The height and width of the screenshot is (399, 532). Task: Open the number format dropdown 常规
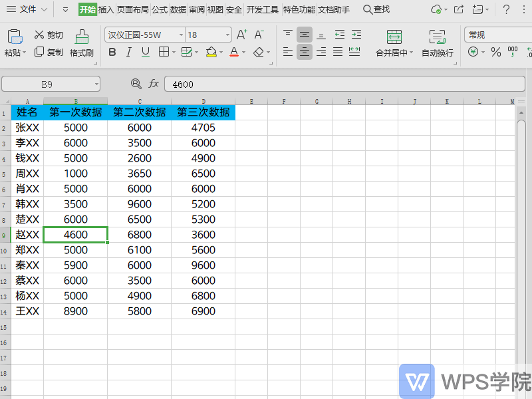click(495, 35)
